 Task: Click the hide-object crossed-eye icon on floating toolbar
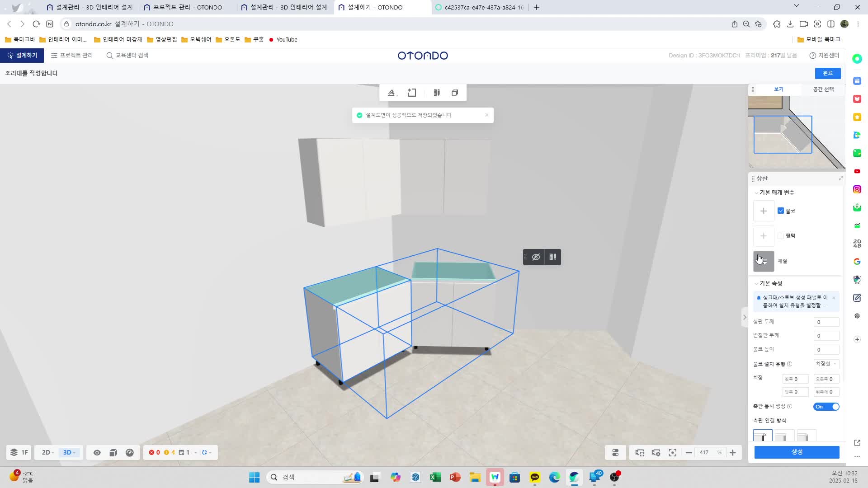coord(536,257)
